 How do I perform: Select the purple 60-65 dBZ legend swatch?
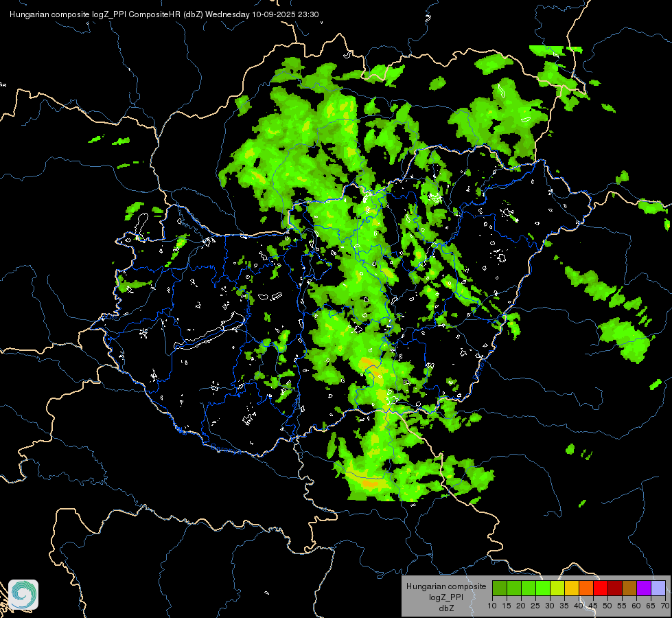(644, 588)
